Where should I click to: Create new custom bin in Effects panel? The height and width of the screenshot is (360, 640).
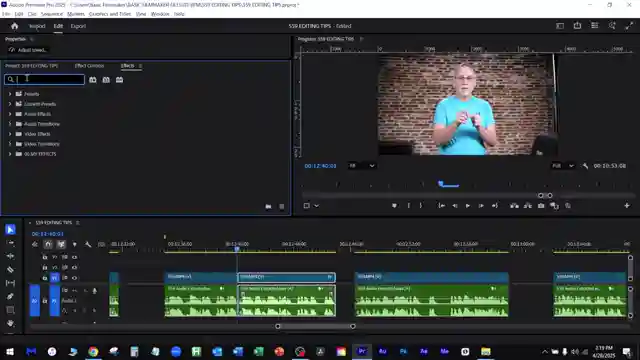click(268, 207)
